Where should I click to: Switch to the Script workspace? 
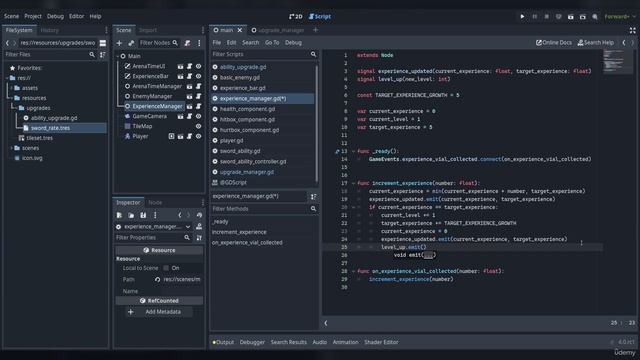pyautogui.click(x=320, y=16)
